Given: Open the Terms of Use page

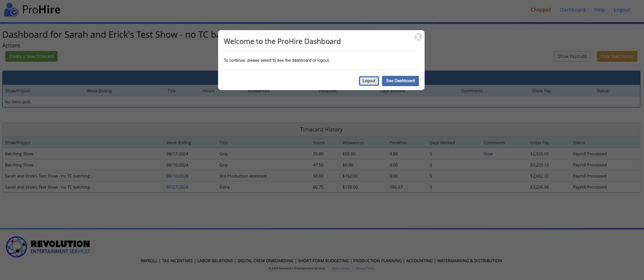Looking at the screenshot, I should (340, 268).
